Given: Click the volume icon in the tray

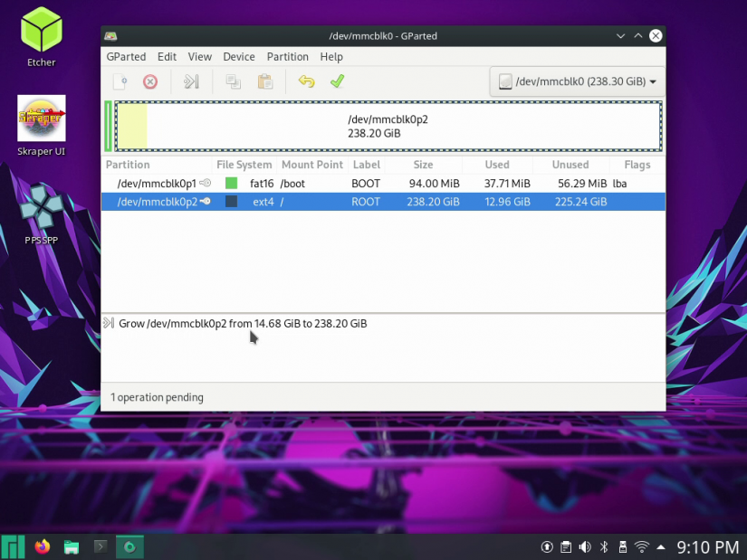Looking at the screenshot, I should point(584,546).
